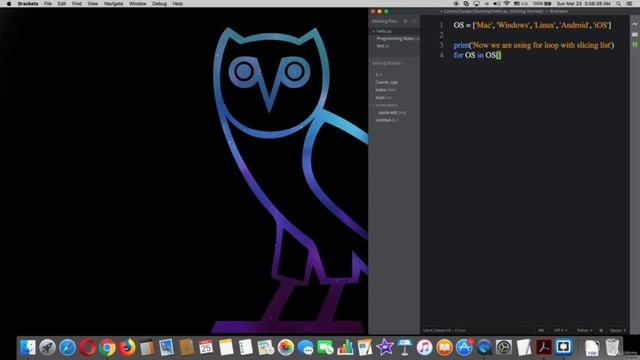Open Adobe Acrobat in the Dock
Screen dimensions: 640x360
[x=544, y=348]
